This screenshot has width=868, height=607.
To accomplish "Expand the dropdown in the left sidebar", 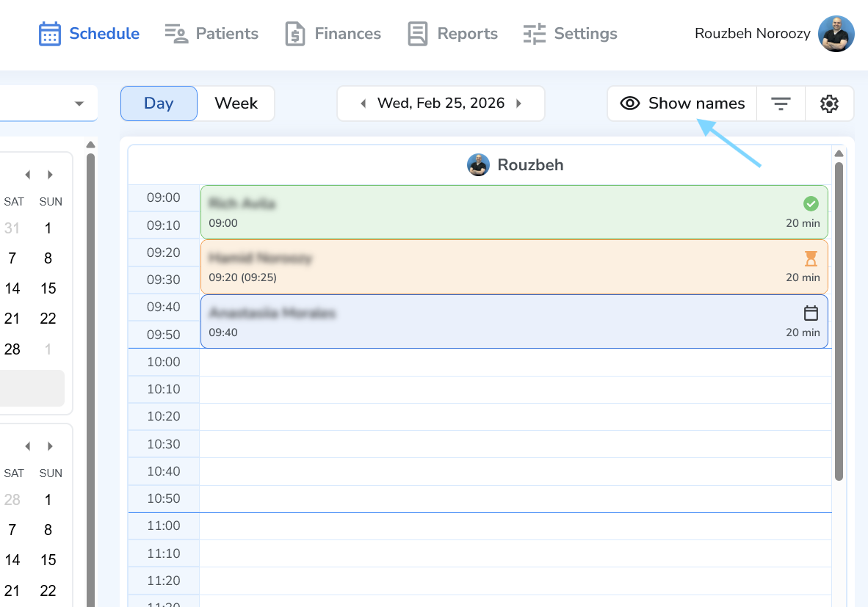I will point(79,103).
